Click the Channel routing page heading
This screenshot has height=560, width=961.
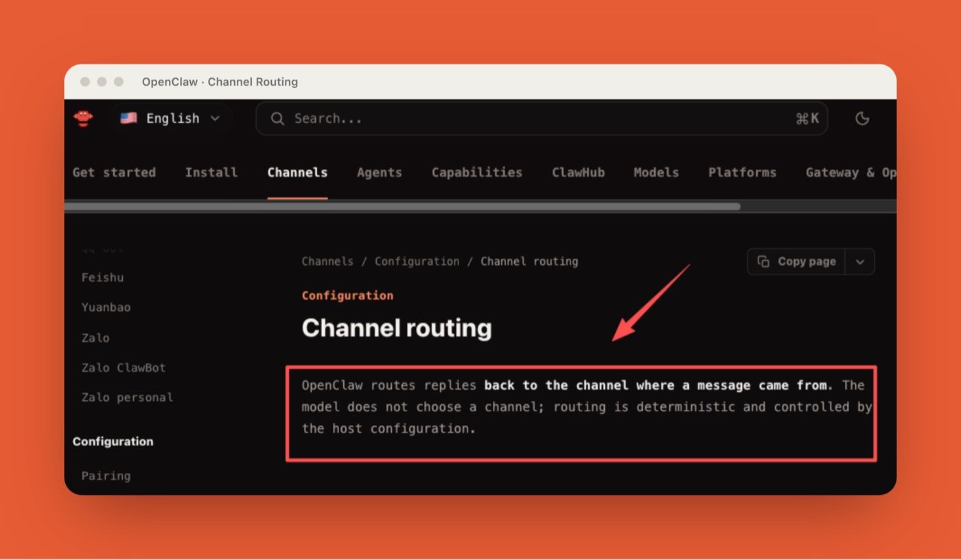[397, 328]
